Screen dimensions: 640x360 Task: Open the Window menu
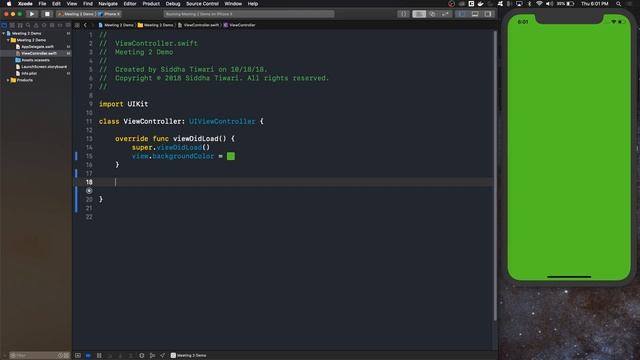[x=233, y=4]
